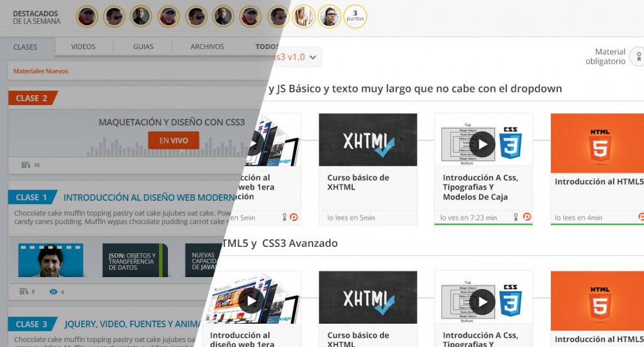Click the avatar of person wearing glasses
Screen dimensions: 644x347
330,16
